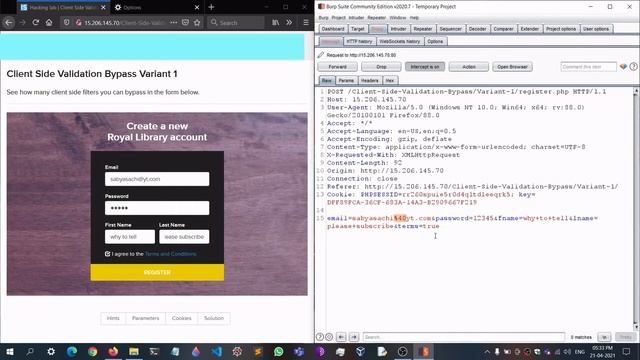Screen dimensions: 640x360
Task: Click the yellow REGISTER button
Action: point(157,272)
